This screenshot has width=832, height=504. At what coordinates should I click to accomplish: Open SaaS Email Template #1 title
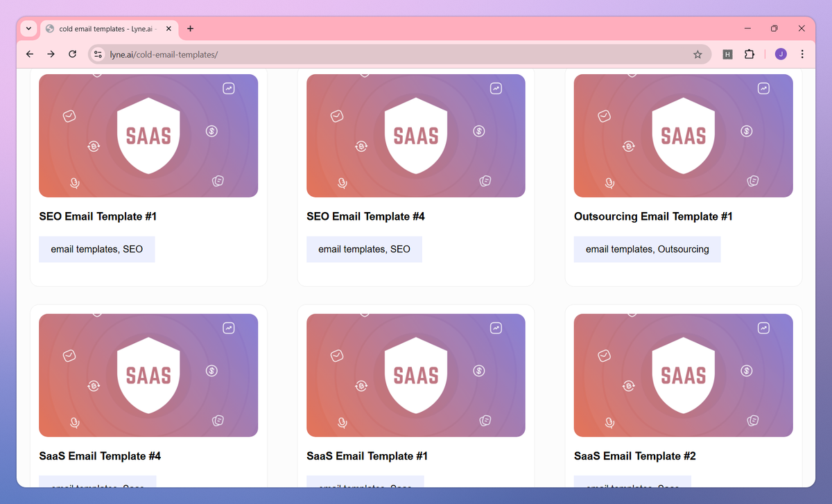coord(367,456)
